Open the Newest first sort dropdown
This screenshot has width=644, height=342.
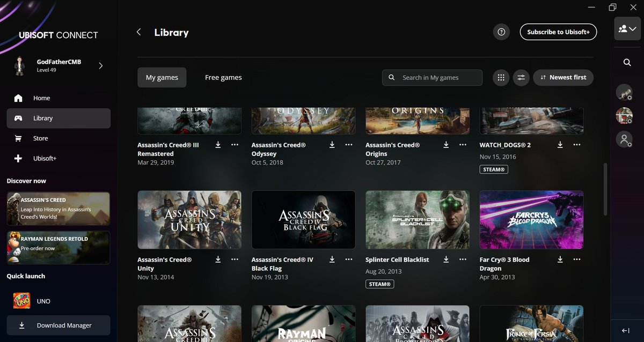pos(563,77)
